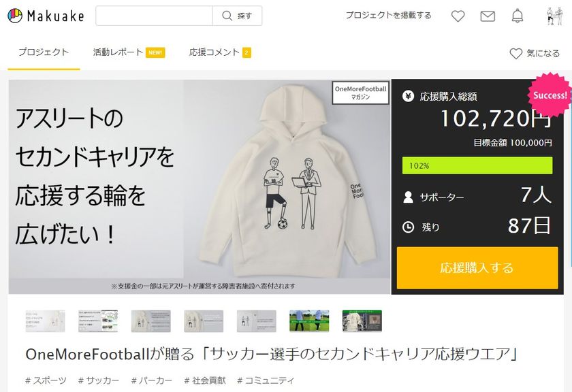Switch to the プロジェクト tab
Image resolution: width=572 pixels, height=392 pixels.
tap(44, 52)
